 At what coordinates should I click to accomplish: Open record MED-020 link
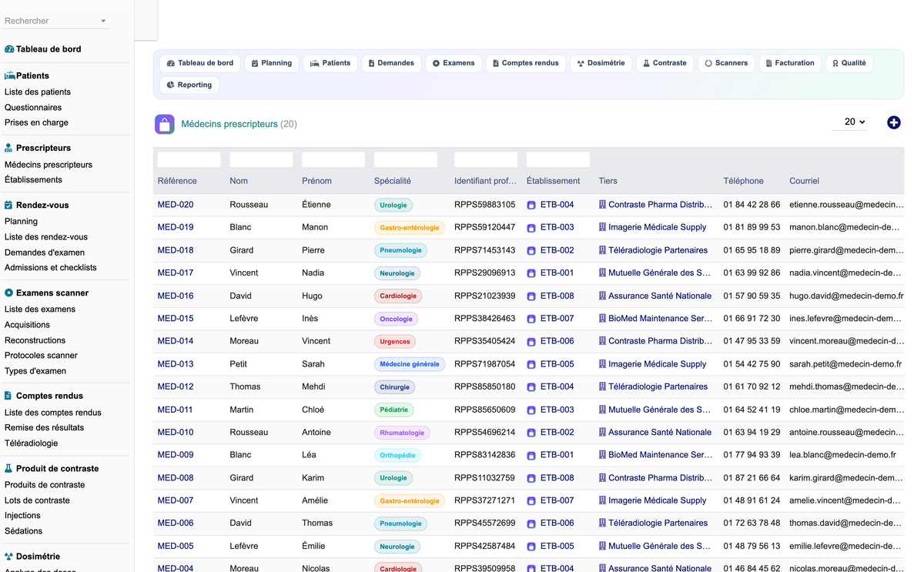[x=176, y=205]
